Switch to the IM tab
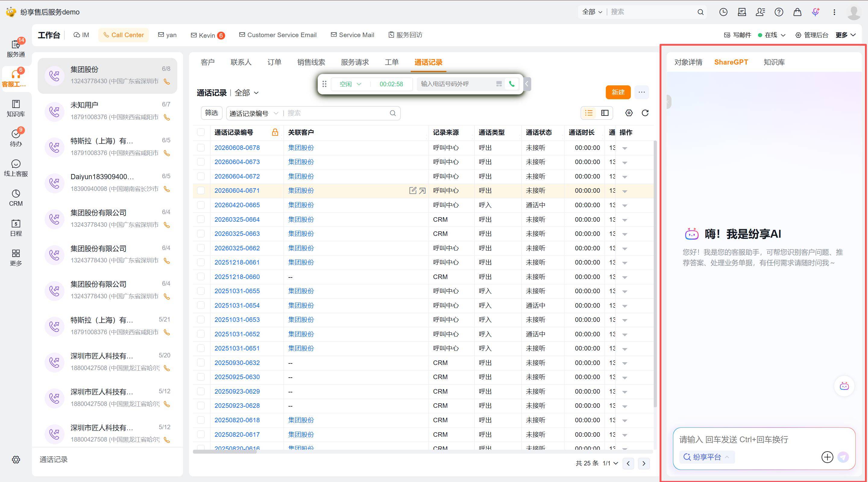This screenshot has height=482, width=868. pos(81,35)
